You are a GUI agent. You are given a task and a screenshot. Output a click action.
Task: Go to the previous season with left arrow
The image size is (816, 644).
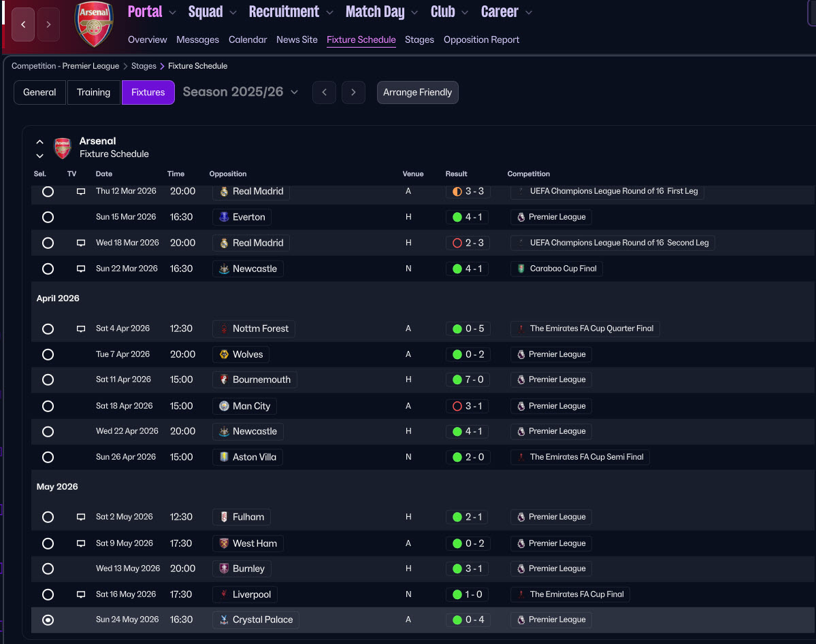[x=324, y=92]
